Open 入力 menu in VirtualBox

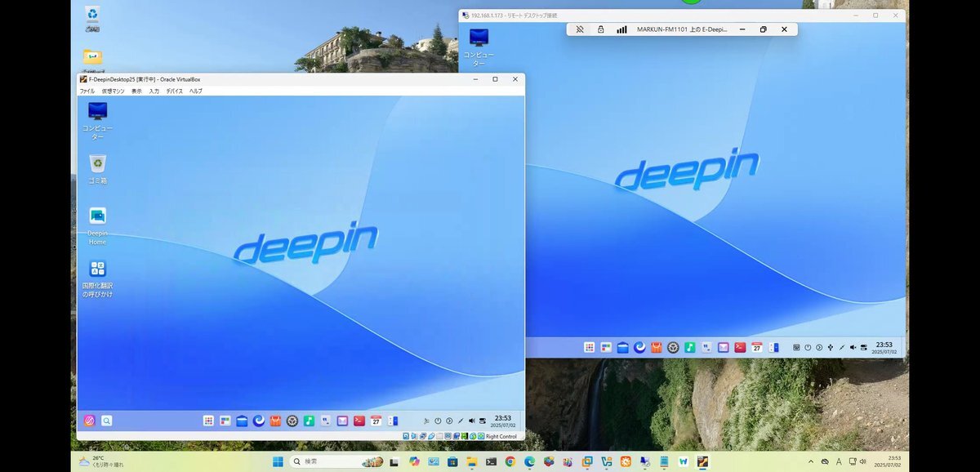point(154,91)
